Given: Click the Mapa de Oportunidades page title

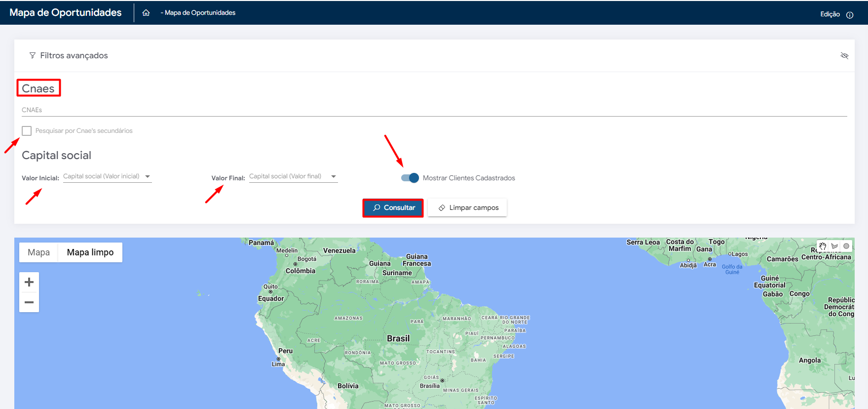Looking at the screenshot, I should click(x=66, y=13).
